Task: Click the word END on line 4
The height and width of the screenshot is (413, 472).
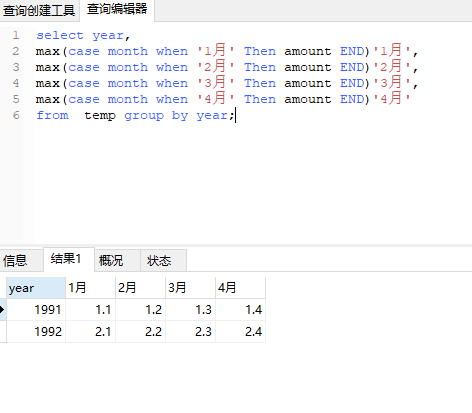Action: point(352,83)
